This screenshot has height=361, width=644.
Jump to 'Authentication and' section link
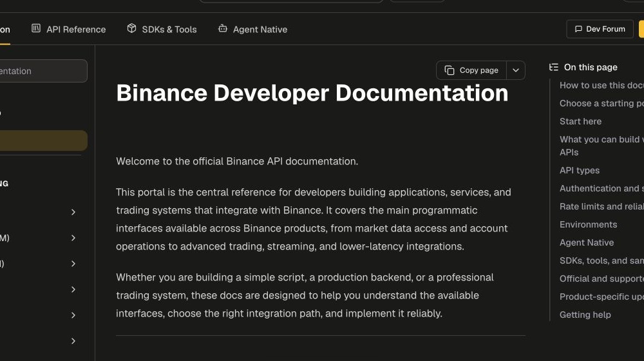[x=601, y=188]
